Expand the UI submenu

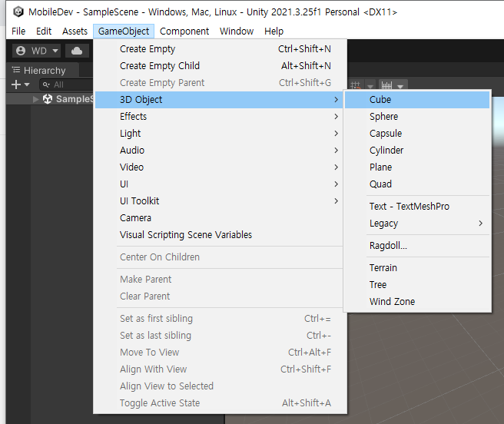point(220,184)
